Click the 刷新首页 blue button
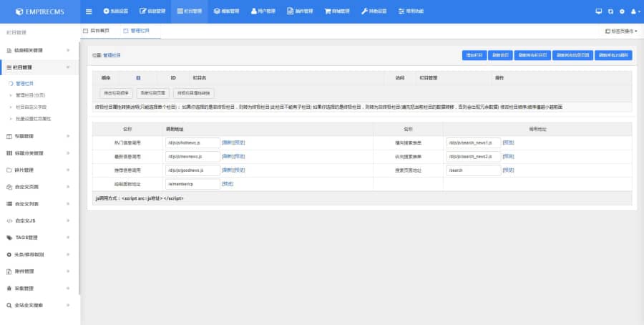The width and height of the screenshot is (644, 325). coord(500,55)
